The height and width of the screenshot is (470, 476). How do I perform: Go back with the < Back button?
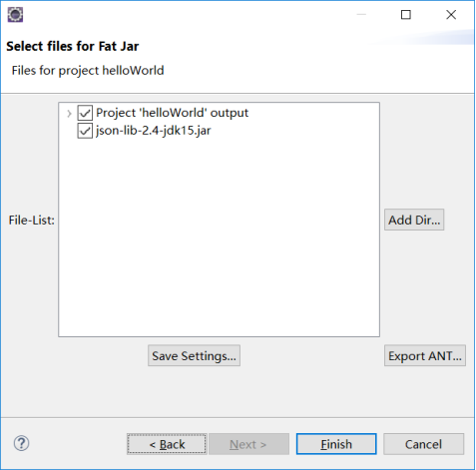pyautogui.click(x=167, y=444)
